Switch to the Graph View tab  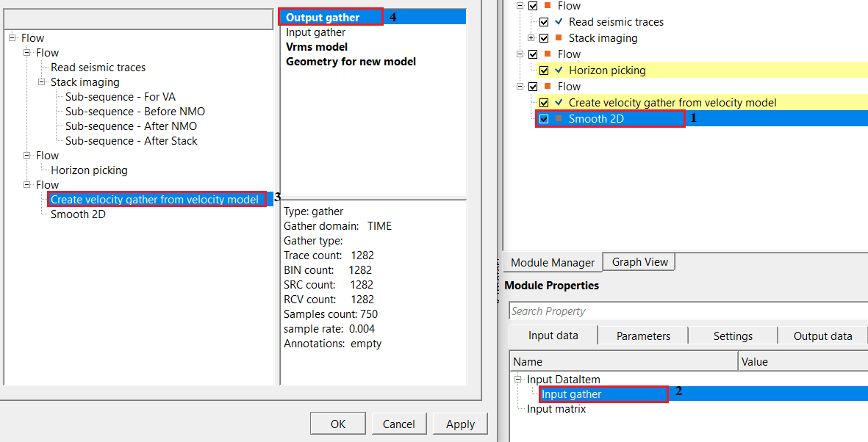(x=639, y=261)
